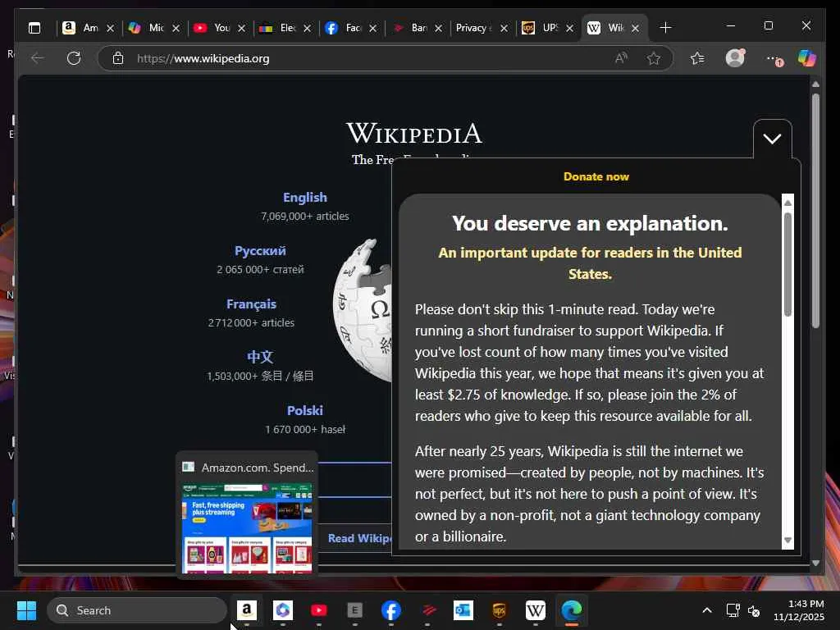Open Polski Wikipedia
Image resolution: width=840 pixels, height=630 pixels.
[x=305, y=410]
